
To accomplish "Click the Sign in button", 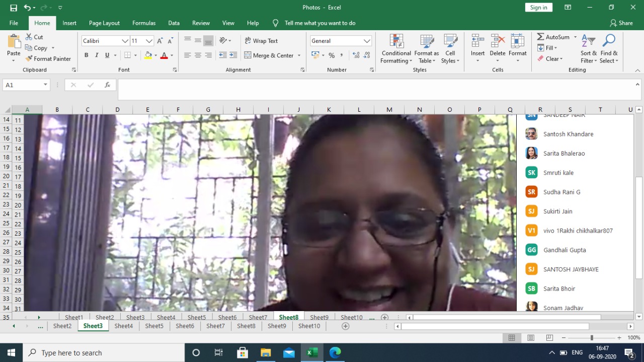I will click(538, 8).
